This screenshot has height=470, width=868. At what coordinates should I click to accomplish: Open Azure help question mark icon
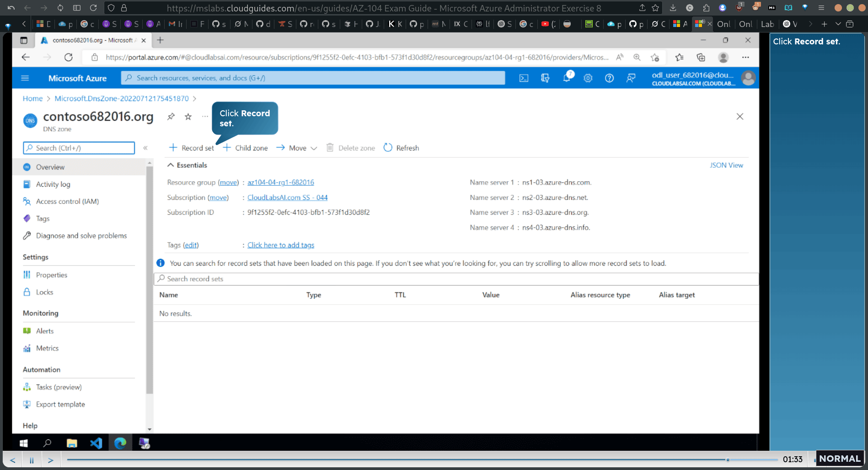609,78
